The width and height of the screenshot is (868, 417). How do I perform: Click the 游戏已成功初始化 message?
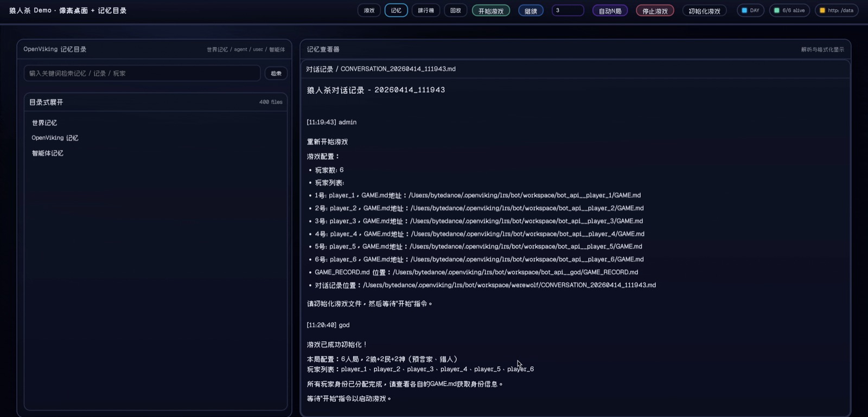tap(337, 344)
